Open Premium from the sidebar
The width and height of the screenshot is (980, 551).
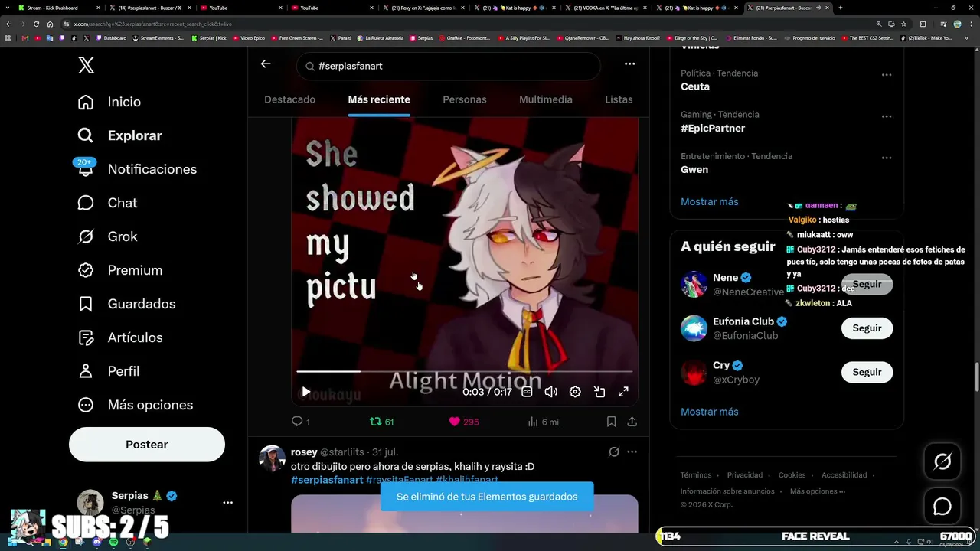coord(119,270)
